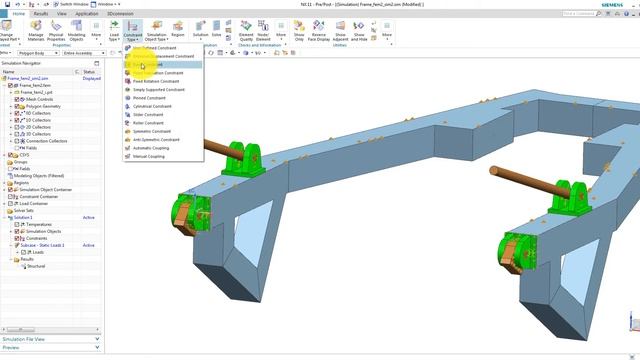The width and height of the screenshot is (640, 360).
Task: Toggle the Frame_fem2.fem checkbox
Action: pos(11,85)
